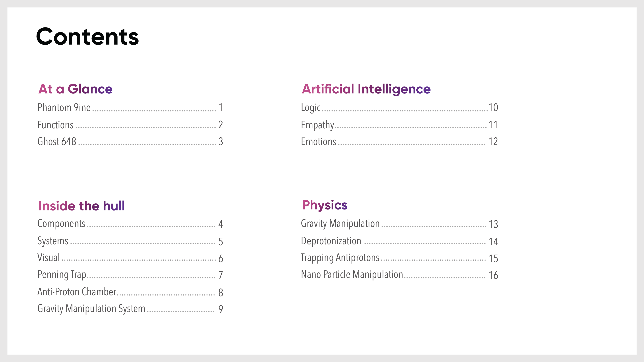
Task: Open Gravity Manipulation under Physics
Action: point(399,224)
